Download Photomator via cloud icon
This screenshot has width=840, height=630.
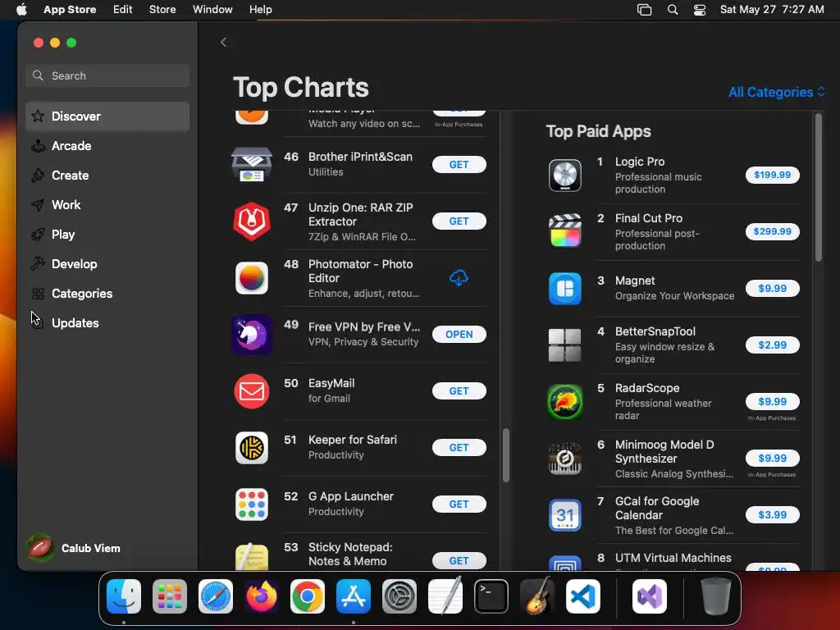(x=459, y=277)
